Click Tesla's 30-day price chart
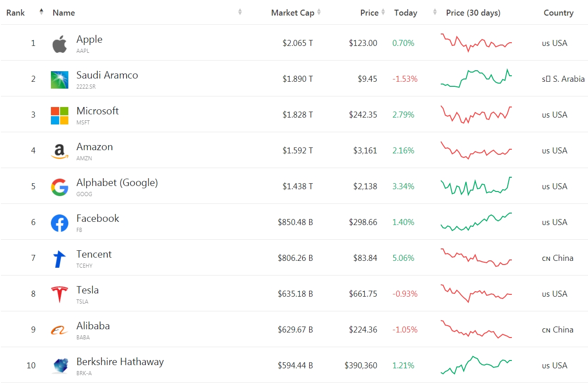Image resolution: width=588 pixels, height=383 pixels. coord(476,293)
